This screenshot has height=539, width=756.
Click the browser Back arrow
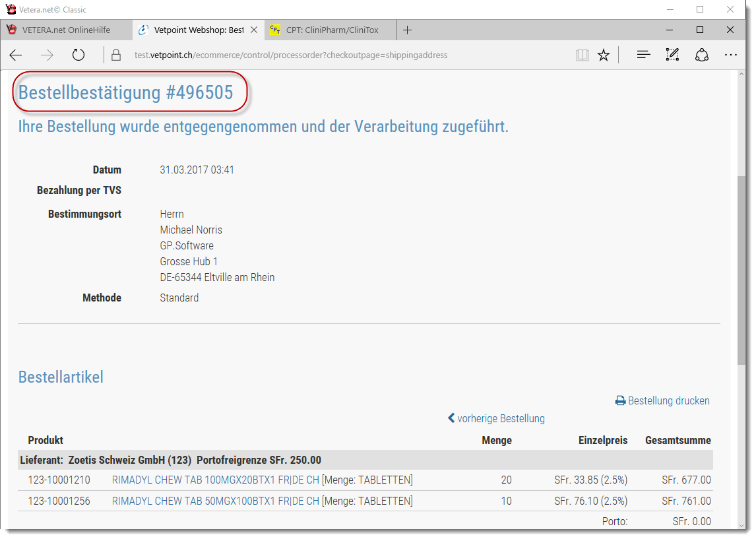16,55
